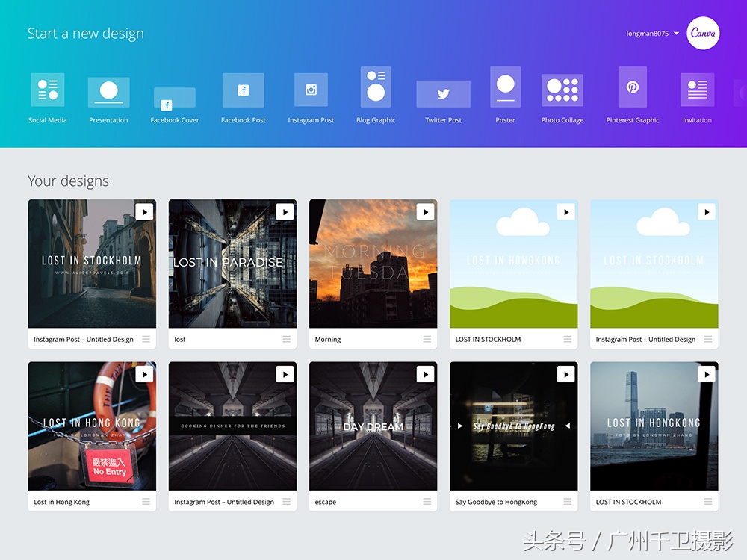Open a Pinterest Graphic design
This screenshot has width=747, height=560.
632,88
